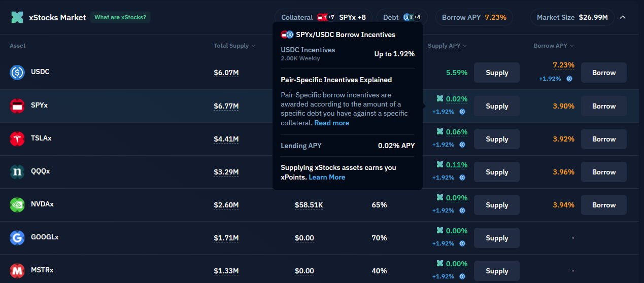Click NVDAx total supply $2.60M
Image resolution: width=644 pixels, height=283 pixels.
click(x=226, y=205)
